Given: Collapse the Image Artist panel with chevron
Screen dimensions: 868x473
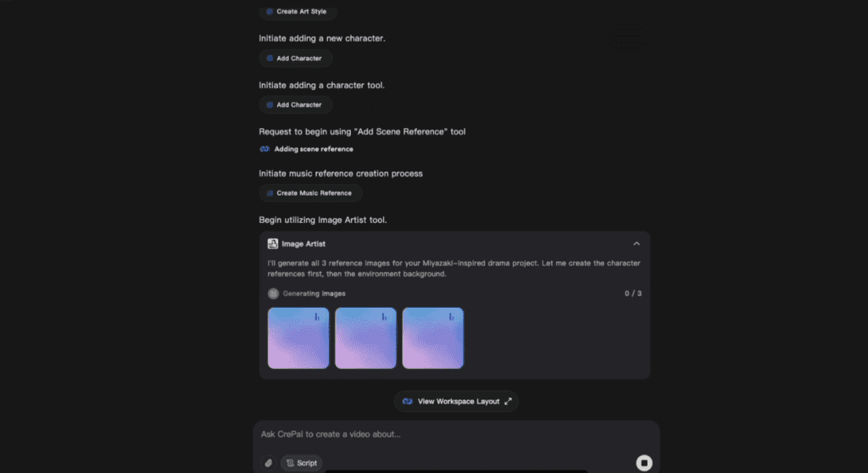Looking at the screenshot, I should pyautogui.click(x=637, y=244).
